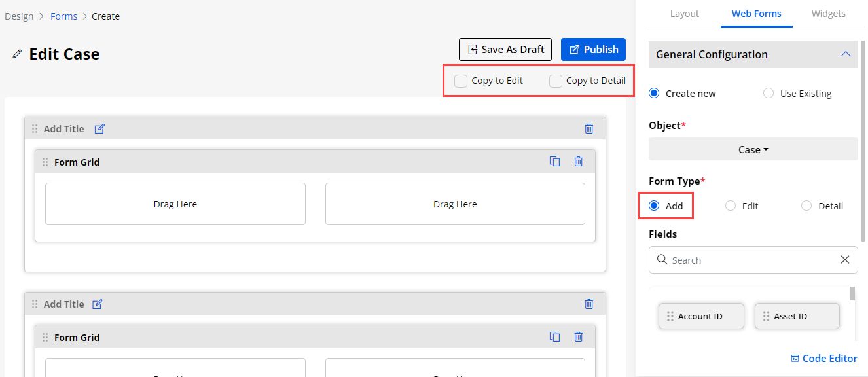Select the Use Existing radio button
Image resolution: width=868 pixels, height=377 pixels.
769,94
